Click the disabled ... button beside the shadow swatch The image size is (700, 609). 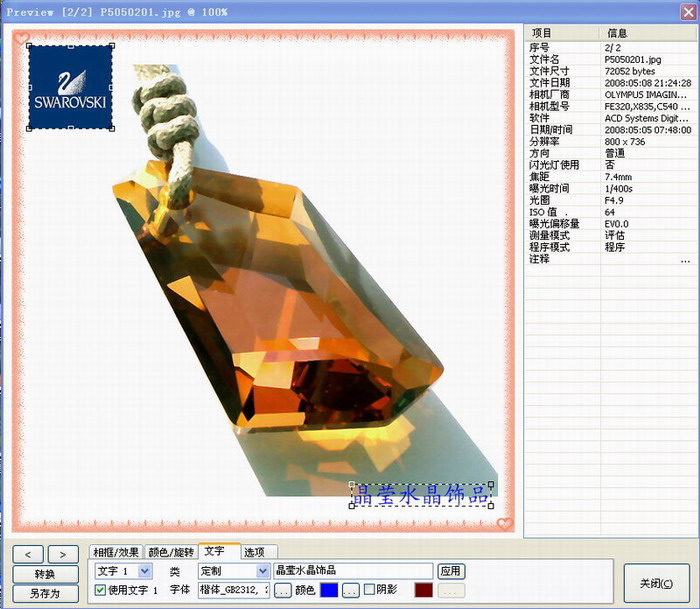(451, 591)
